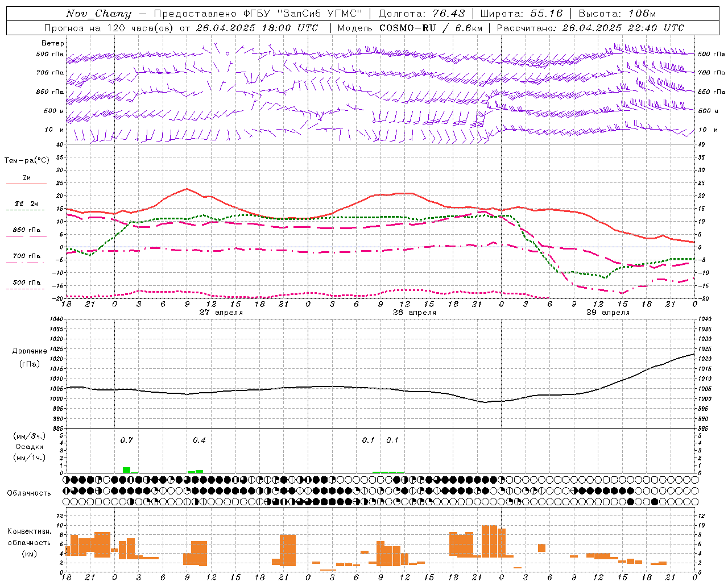
Task: Click the "700 гПа" entry in temperature legend
Action: pos(27,256)
